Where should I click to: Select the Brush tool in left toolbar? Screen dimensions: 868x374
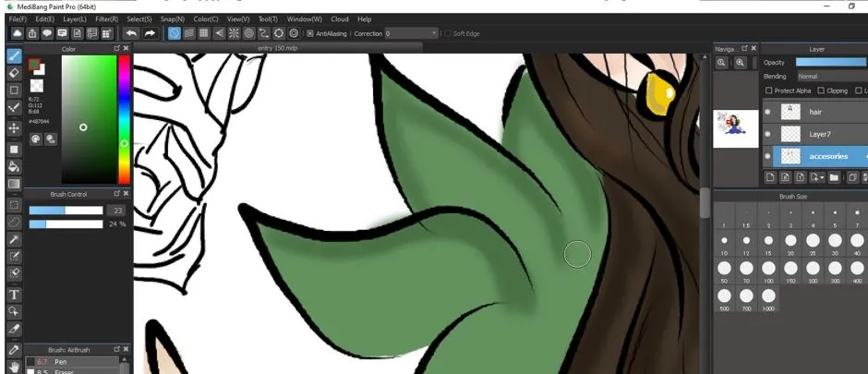(14, 55)
